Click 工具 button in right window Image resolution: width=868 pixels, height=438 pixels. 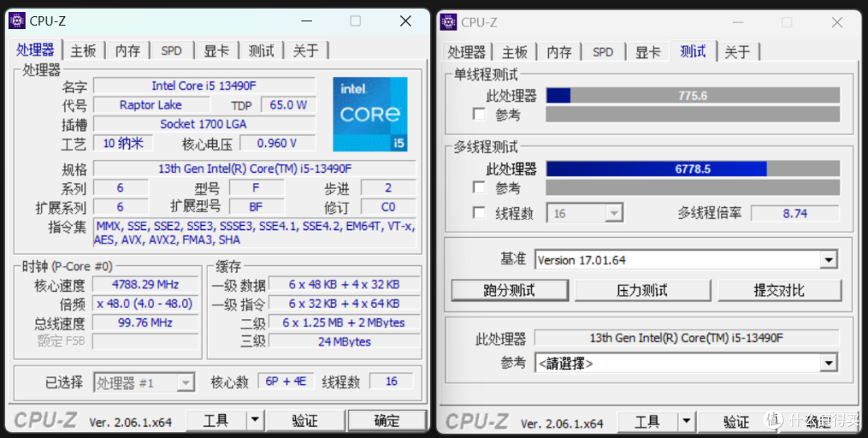pos(648,422)
